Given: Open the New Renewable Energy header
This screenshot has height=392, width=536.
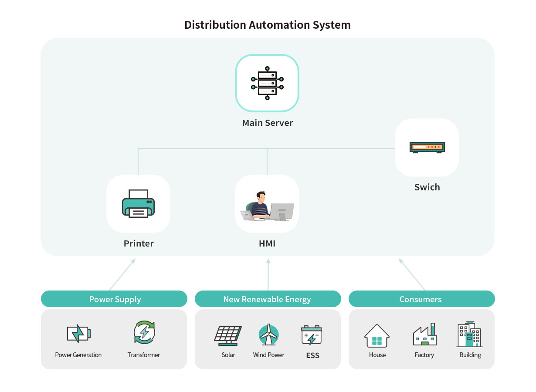Looking at the screenshot, I should tap(268, 299).
